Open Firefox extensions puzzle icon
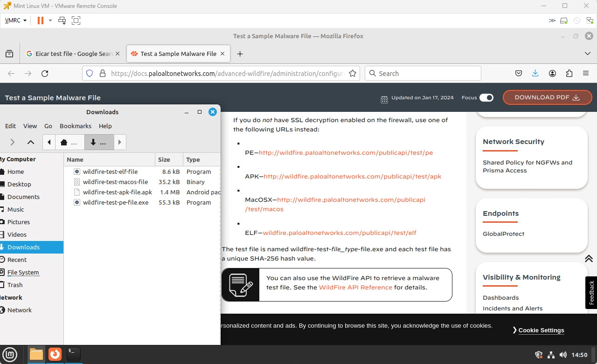597x364 pixels. click(x=569, y=74)
